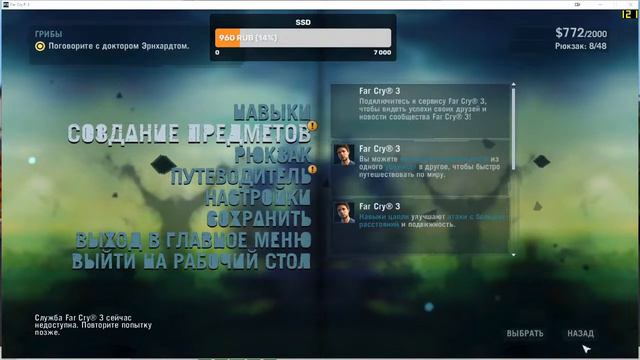The height and width of the screenshot is (360, 640).
Task: Click the Рюкзак: 8/48 counter
Action: (x=580, y=46)
